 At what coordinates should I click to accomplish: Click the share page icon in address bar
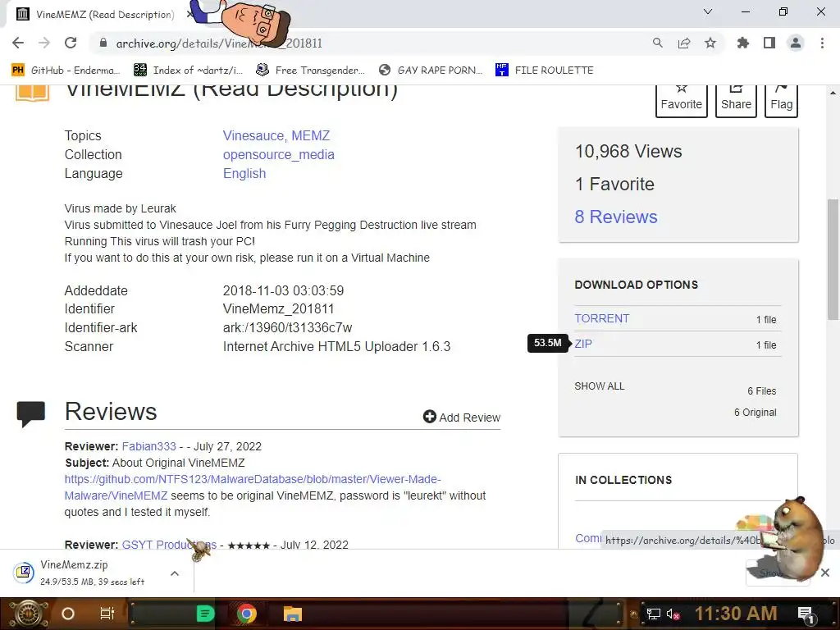coord(684,43)
